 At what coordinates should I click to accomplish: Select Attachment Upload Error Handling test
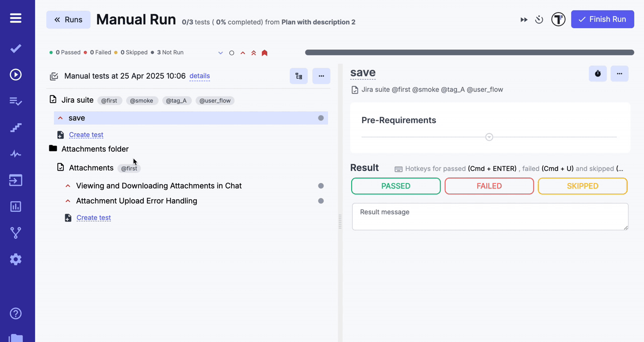(x=136, y=201)
